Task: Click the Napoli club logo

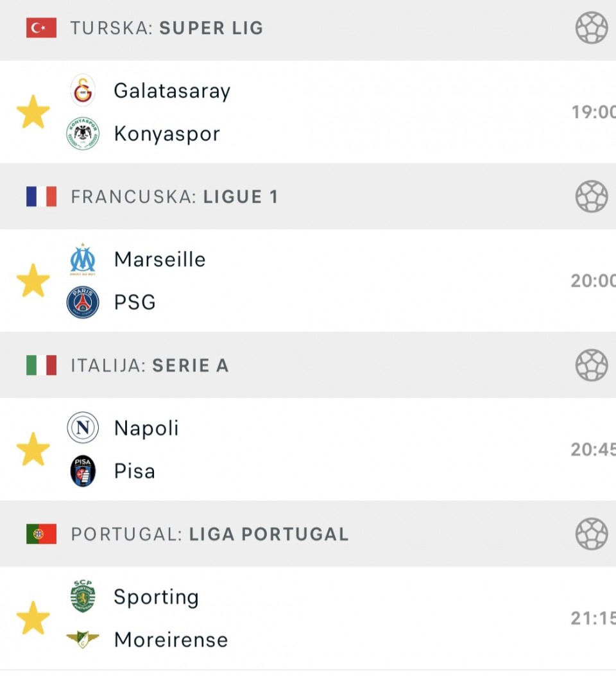Action: point(83,428)
